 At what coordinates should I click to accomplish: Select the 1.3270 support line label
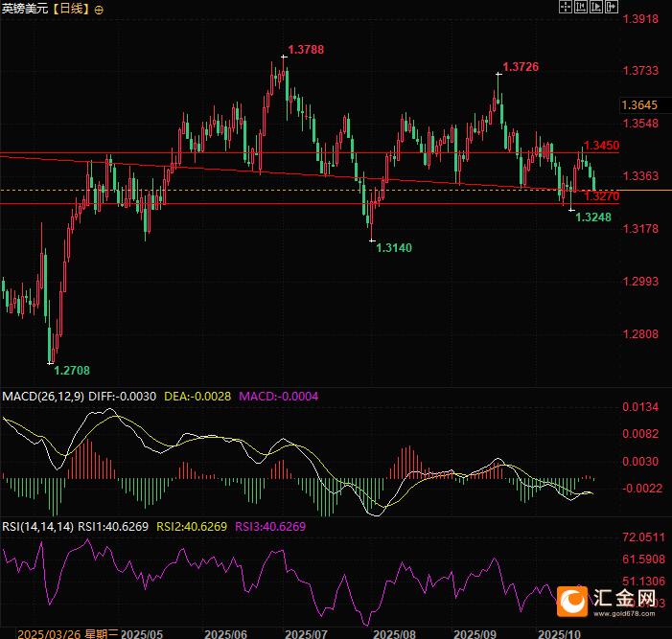602,196
